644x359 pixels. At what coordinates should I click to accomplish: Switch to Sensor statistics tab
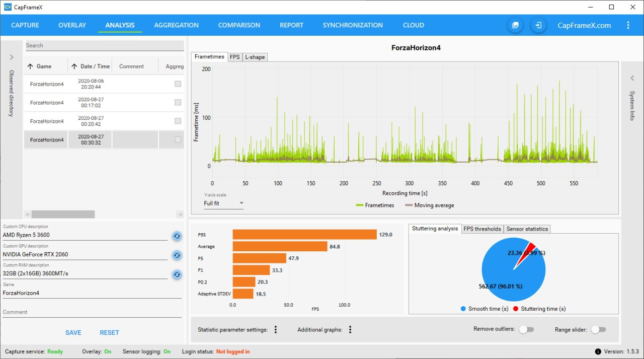click(x=527, y=229)
